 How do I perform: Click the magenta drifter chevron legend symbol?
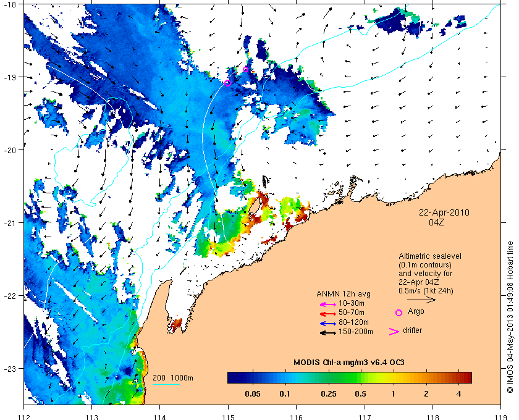[394, 332]
